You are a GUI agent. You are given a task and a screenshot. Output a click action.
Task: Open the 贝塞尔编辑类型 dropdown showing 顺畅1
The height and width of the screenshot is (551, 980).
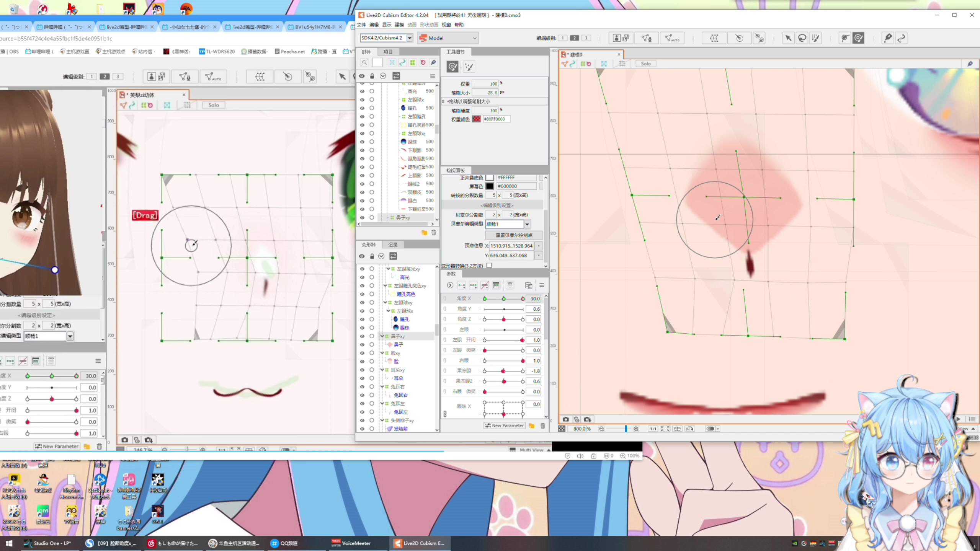coord(527,224)
